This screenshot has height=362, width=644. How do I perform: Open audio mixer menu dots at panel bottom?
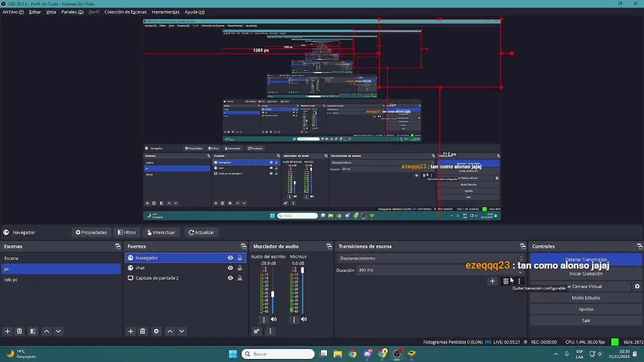270,331
